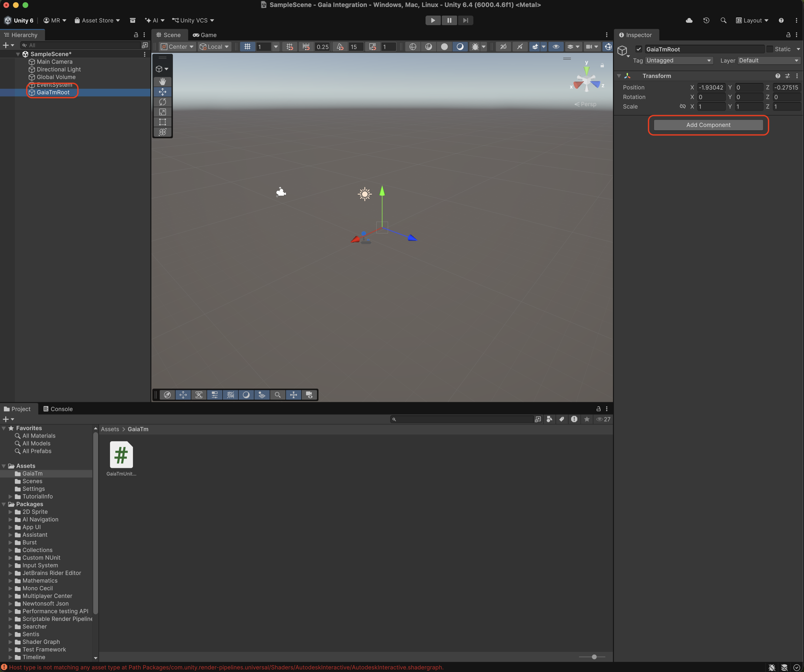This screenshot has height=672, width=804.
Task: Select the Transform tool
Action: tap(162, 132)
